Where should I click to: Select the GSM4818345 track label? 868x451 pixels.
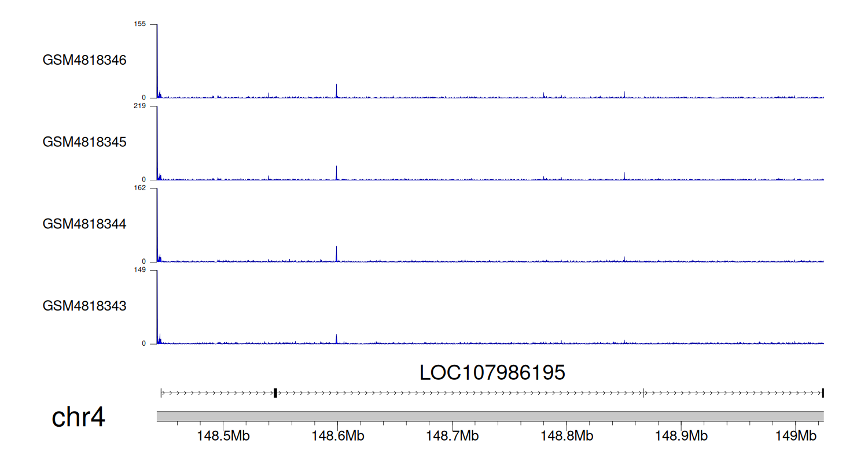tap(84, 142)
